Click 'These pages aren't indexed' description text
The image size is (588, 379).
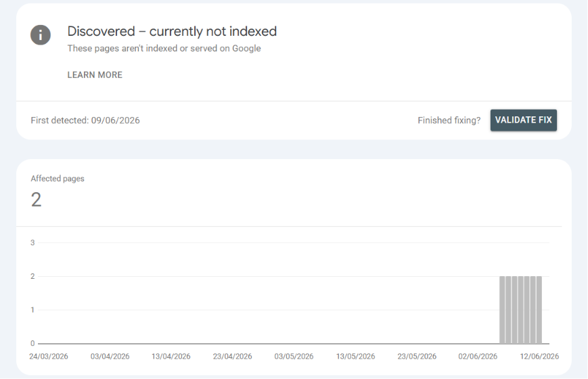click(x=164, y=49)
